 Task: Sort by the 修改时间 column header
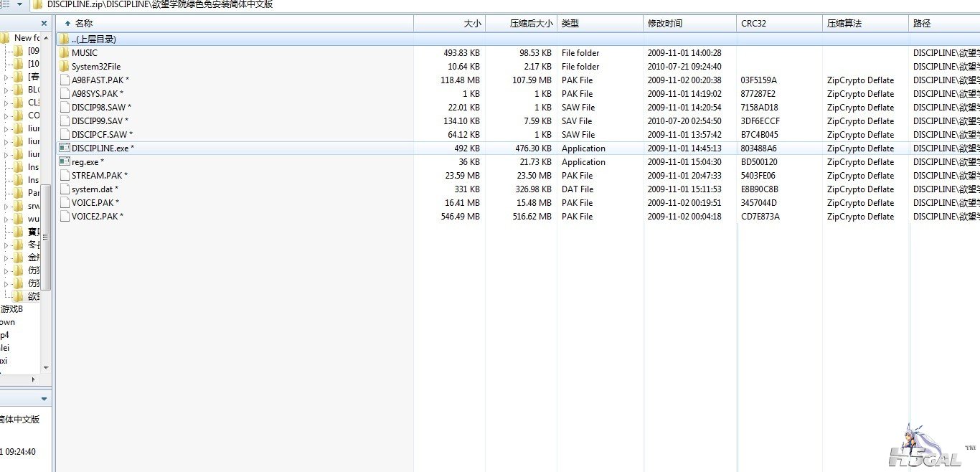[x=690, y=23]
